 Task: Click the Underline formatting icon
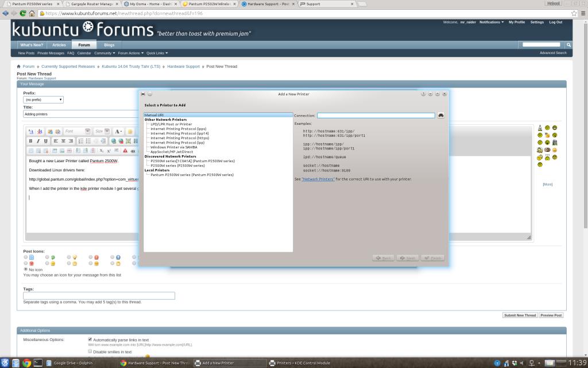(x=46, y=141)
